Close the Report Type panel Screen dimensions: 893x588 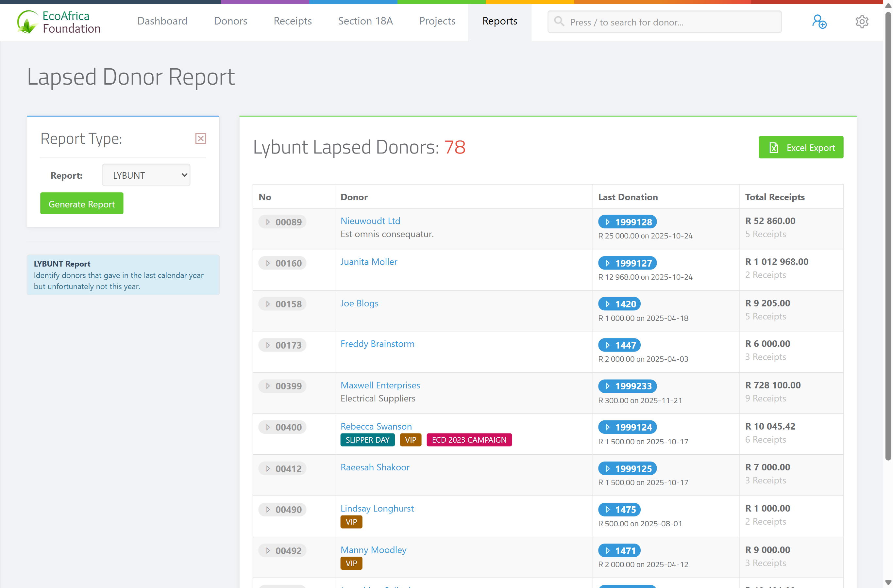point(201,139)
